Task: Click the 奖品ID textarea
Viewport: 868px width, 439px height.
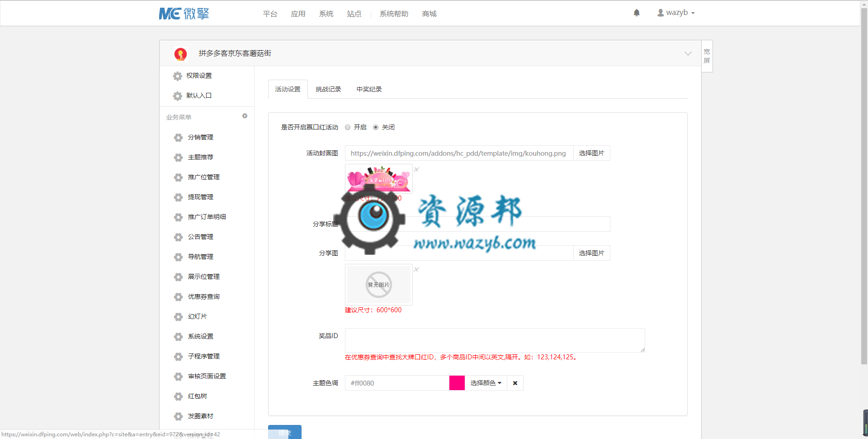Action: (x=495, y=340)
